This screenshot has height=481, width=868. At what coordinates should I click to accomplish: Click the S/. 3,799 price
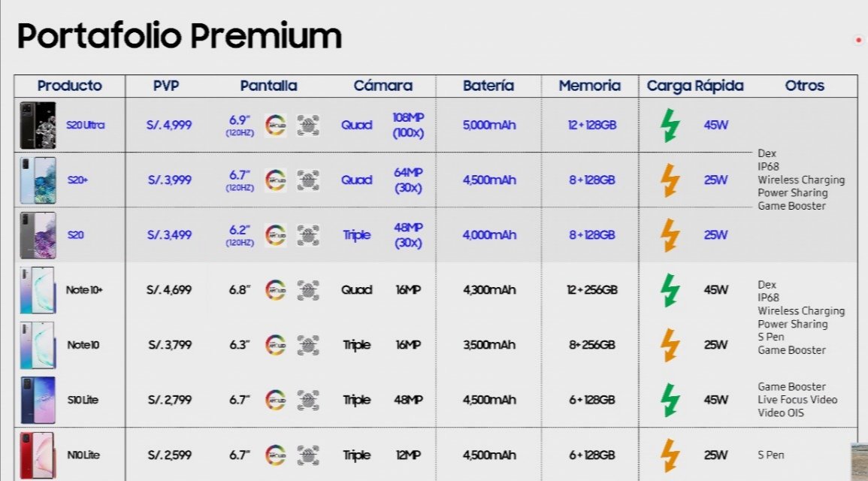pyautogui.click(x=170, y=345)
